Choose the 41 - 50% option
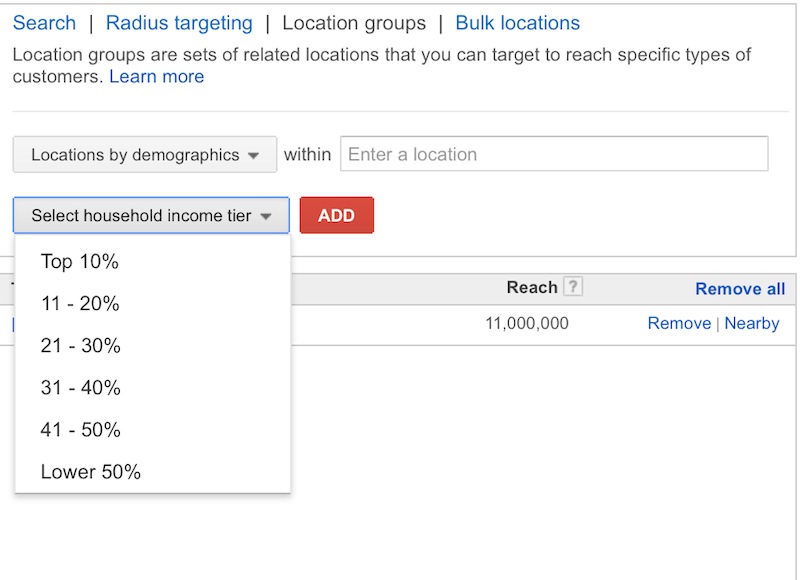The height and width of the screenshot is (580, 800). 81,430
